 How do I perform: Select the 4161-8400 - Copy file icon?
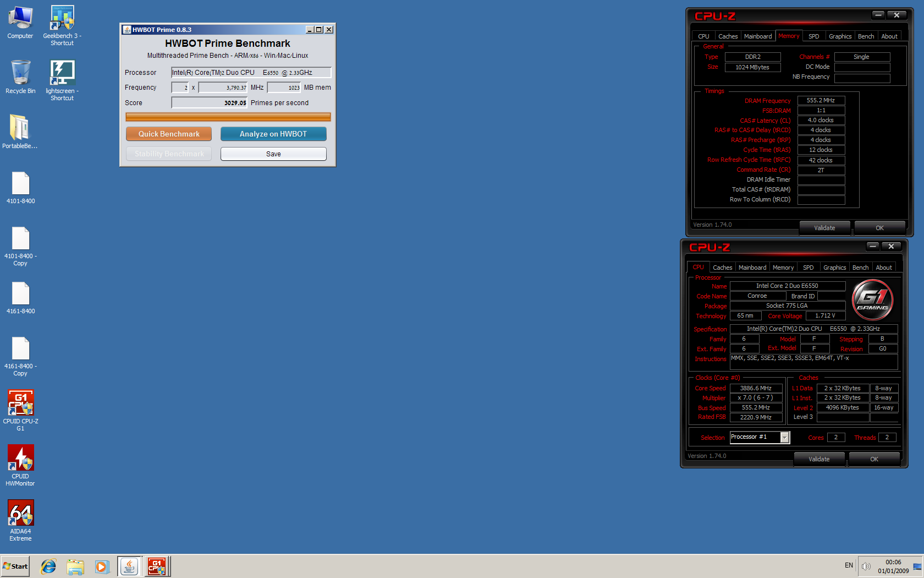20,357
